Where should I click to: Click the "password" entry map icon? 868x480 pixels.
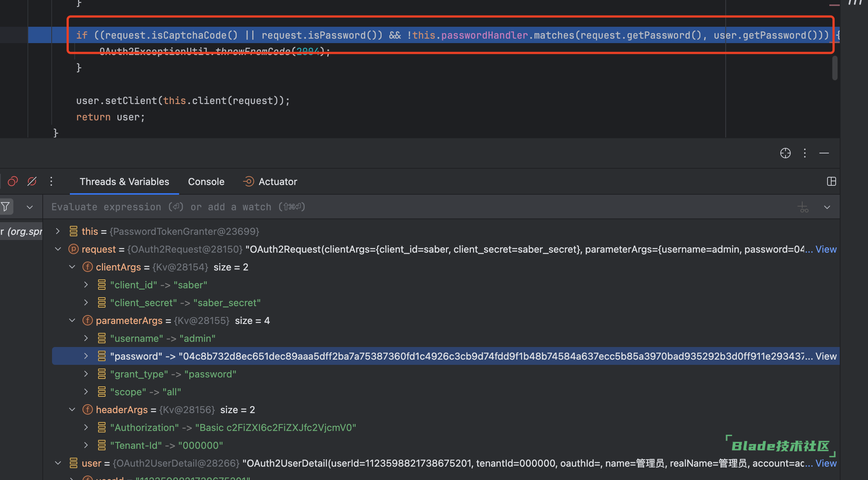(x=102, y=356)
